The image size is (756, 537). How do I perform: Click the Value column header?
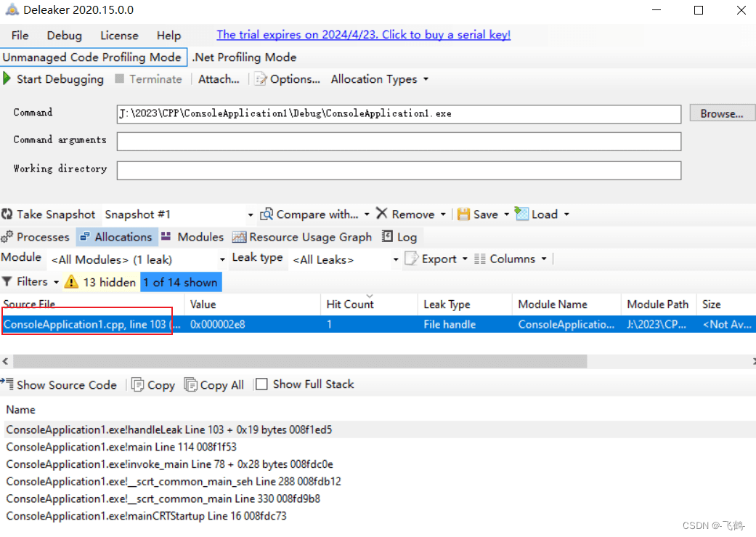tap(252, 304)
